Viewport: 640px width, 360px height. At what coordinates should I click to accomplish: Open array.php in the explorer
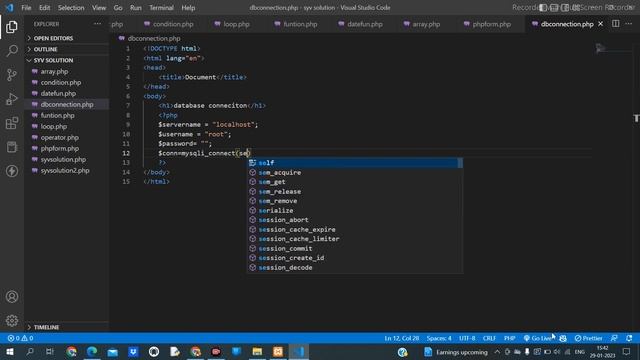(x=67, y=71)
